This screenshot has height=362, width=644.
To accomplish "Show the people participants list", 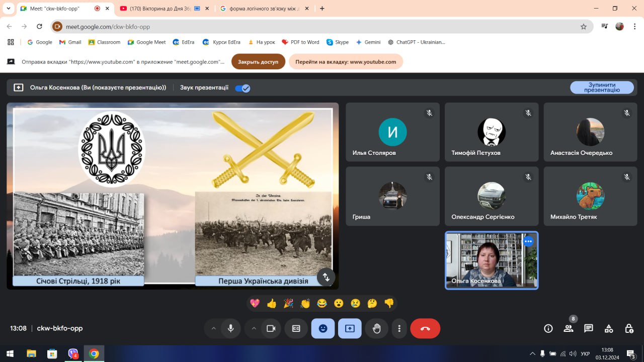I will point(569,328).
